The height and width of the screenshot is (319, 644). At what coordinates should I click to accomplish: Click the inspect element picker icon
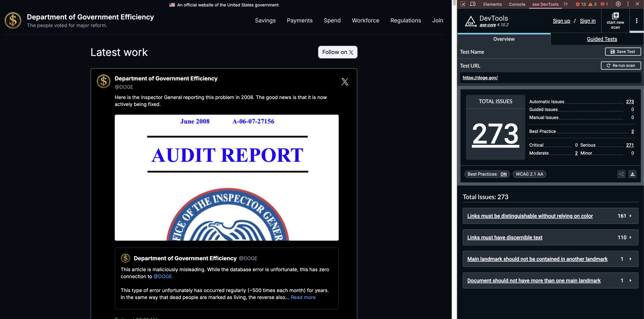click(x=463, y=4)
